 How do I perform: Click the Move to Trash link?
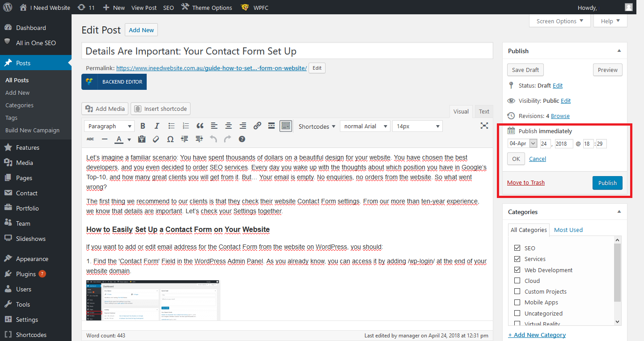coord(525,183)
